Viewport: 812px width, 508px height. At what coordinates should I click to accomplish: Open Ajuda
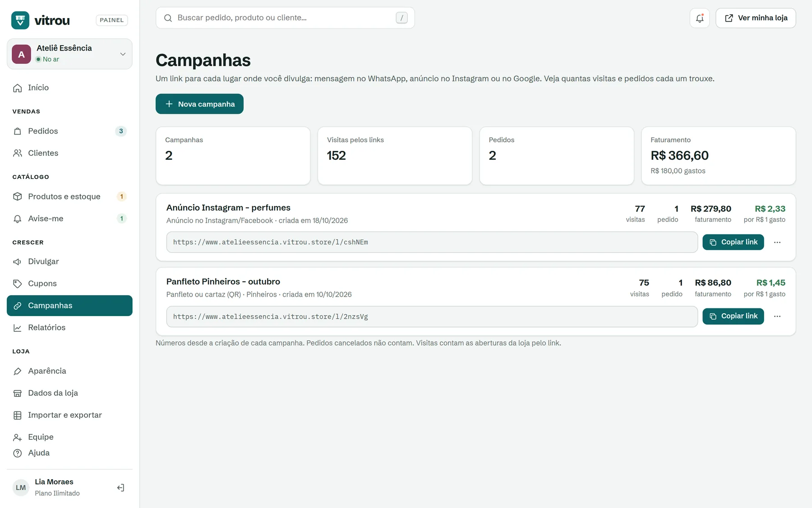(69, 453)
